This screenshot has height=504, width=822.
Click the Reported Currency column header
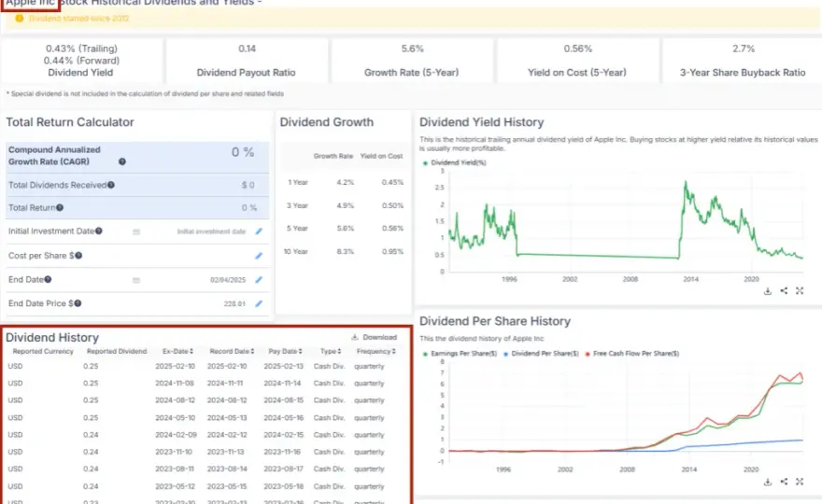pos(43,352)
